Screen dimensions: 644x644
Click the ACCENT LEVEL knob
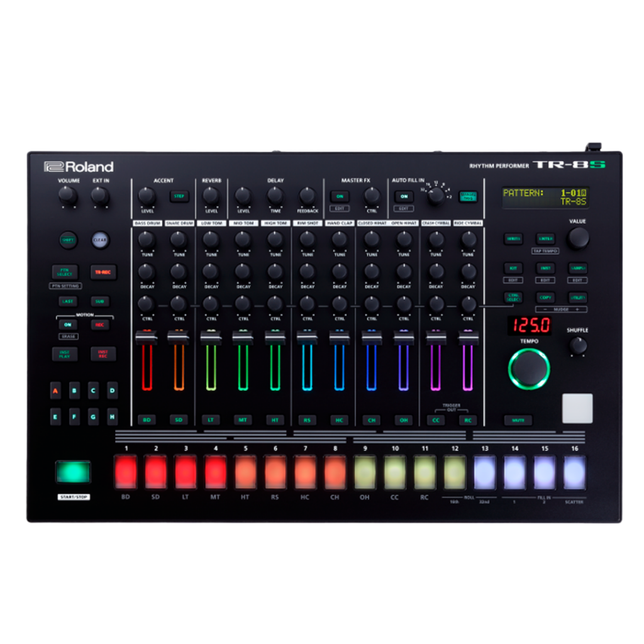pyautogui.click(x=147, y=197)
